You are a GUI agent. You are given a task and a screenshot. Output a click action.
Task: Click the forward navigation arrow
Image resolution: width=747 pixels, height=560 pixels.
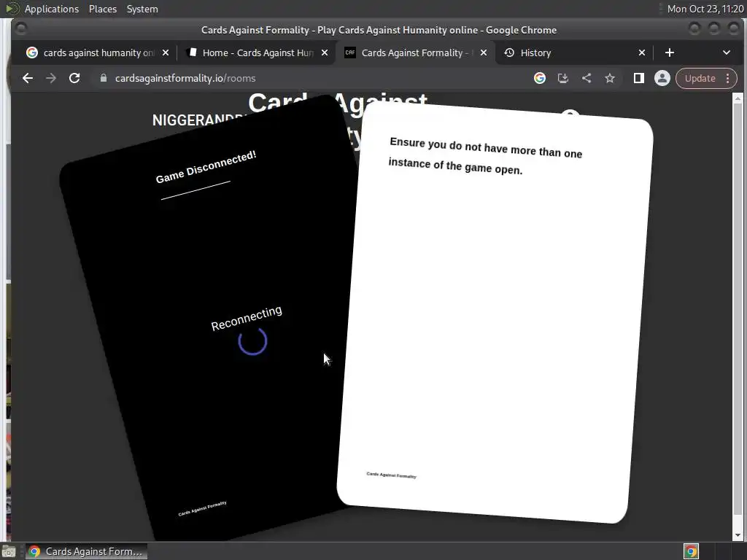(x=51, y=78)
